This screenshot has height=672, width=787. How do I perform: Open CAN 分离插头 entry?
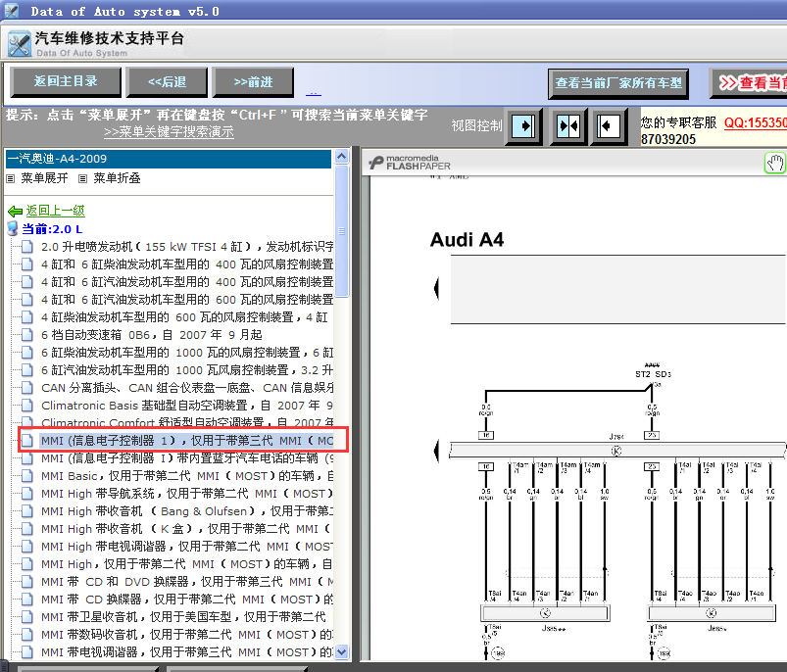click(x=187, y=388)
